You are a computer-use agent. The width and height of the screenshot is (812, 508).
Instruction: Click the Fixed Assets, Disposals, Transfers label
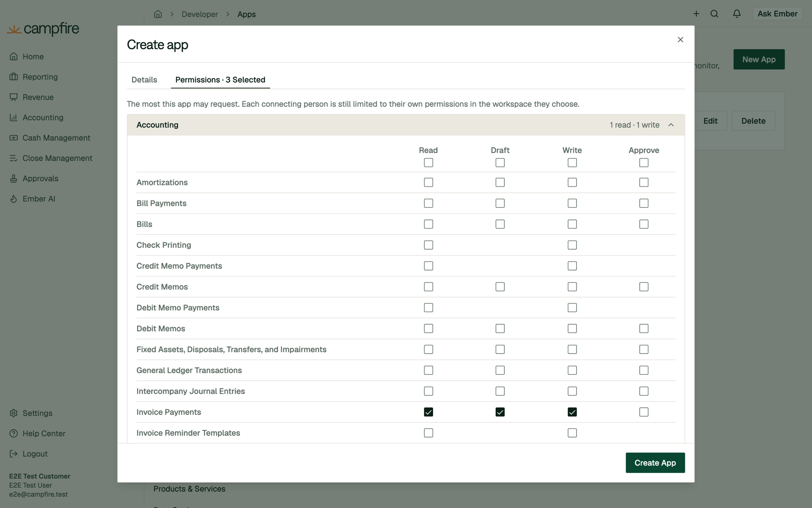click(231, 350)
